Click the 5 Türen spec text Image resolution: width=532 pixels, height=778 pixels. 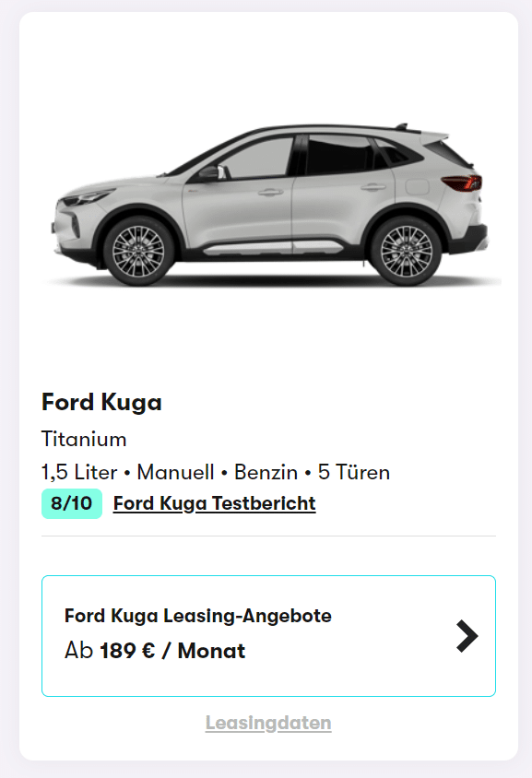point(354,472)
